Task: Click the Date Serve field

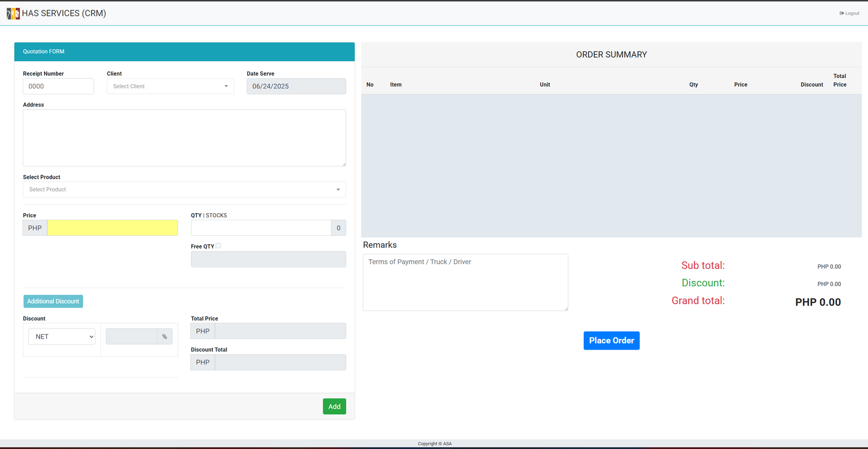Action: pos(296,86)
